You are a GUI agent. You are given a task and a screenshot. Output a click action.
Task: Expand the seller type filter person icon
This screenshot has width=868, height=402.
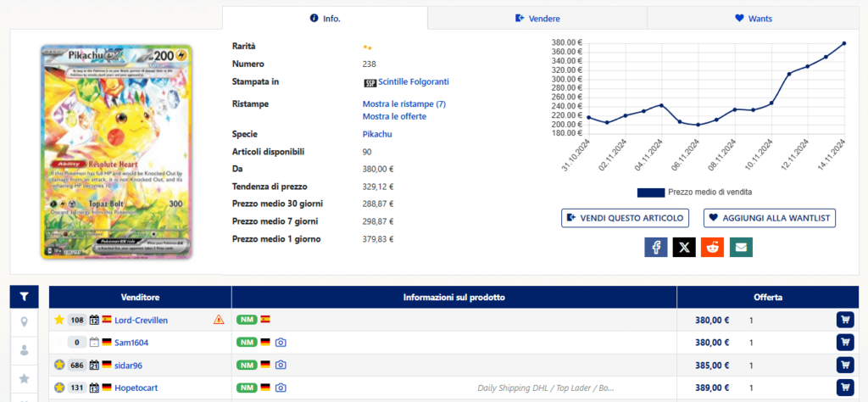pyautogui.click(x=25, y=349)
